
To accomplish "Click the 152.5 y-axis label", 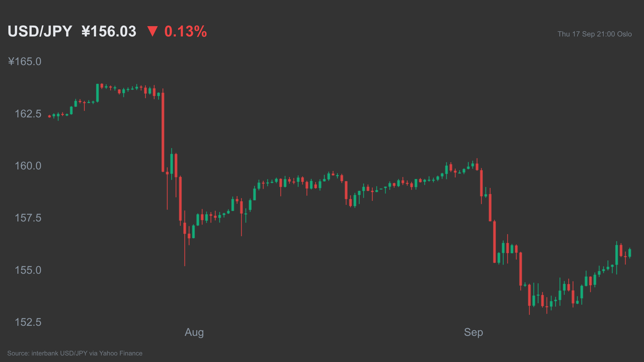I will pos(28,322).
